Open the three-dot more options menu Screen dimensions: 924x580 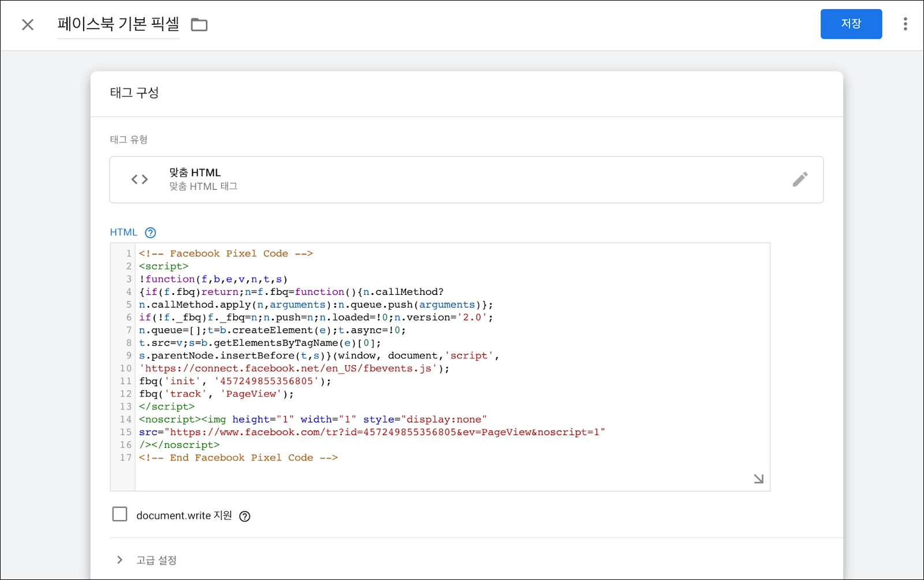(905, 24)
